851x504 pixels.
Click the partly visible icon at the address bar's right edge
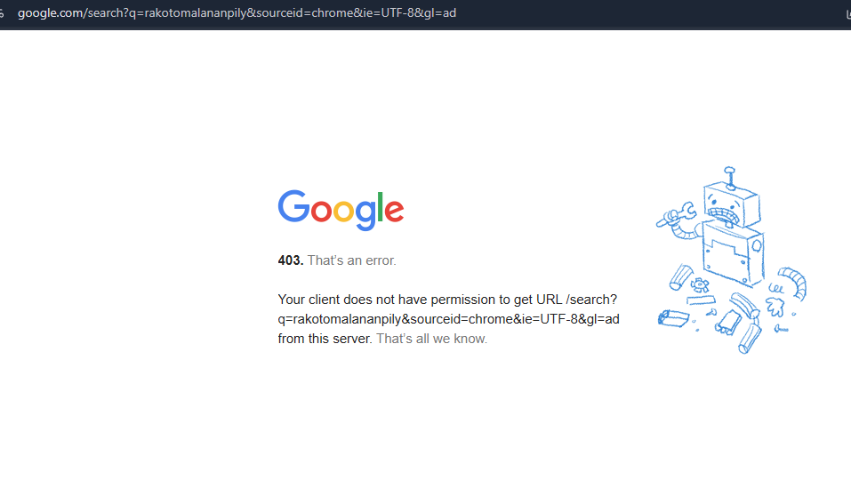848,13
